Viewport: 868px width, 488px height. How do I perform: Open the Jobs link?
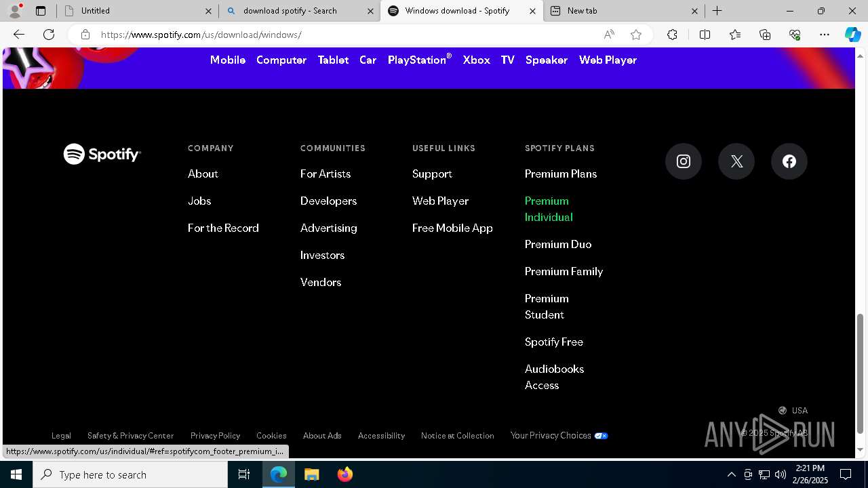click(199, 201)
